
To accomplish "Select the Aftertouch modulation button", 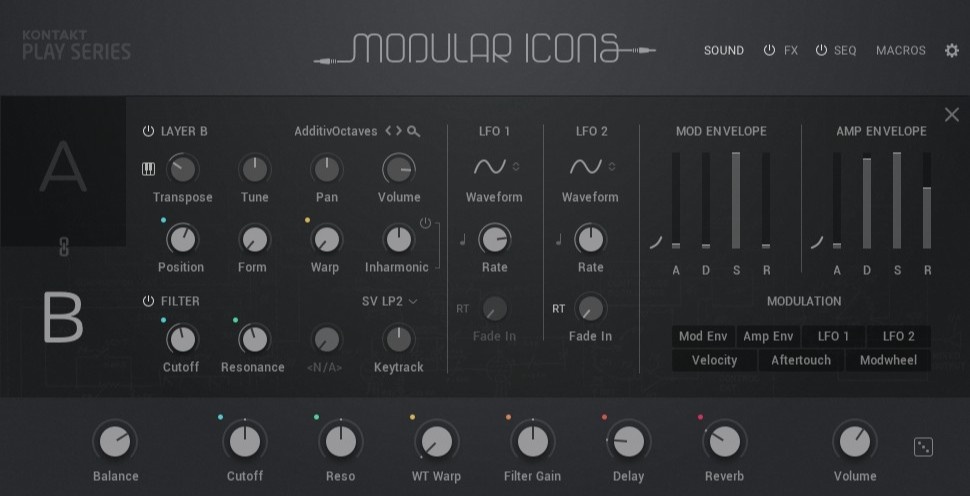I will coord(800,361).
